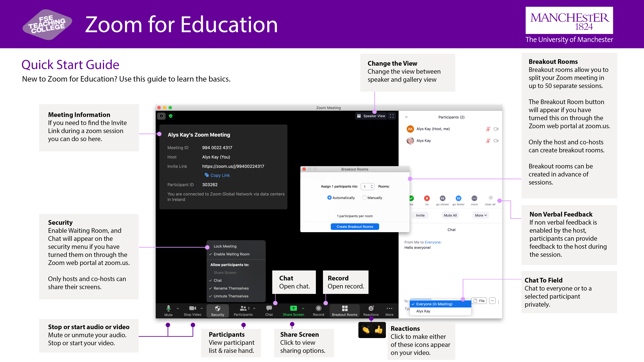This screenshot has height=362, width=644.
Task: Open the Security toolbar button
Action: [x=218, y=311]
